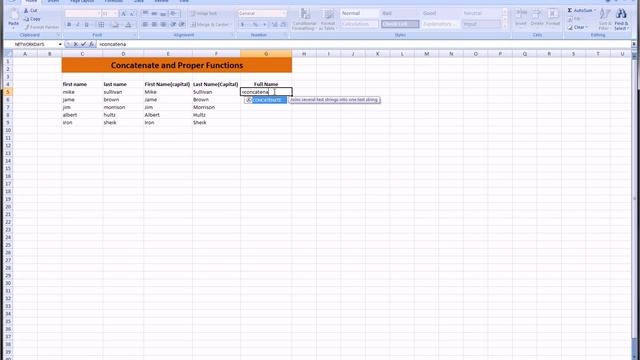Increase decimal places
Viewport: 640px width, 360px height.
(275, 25)
